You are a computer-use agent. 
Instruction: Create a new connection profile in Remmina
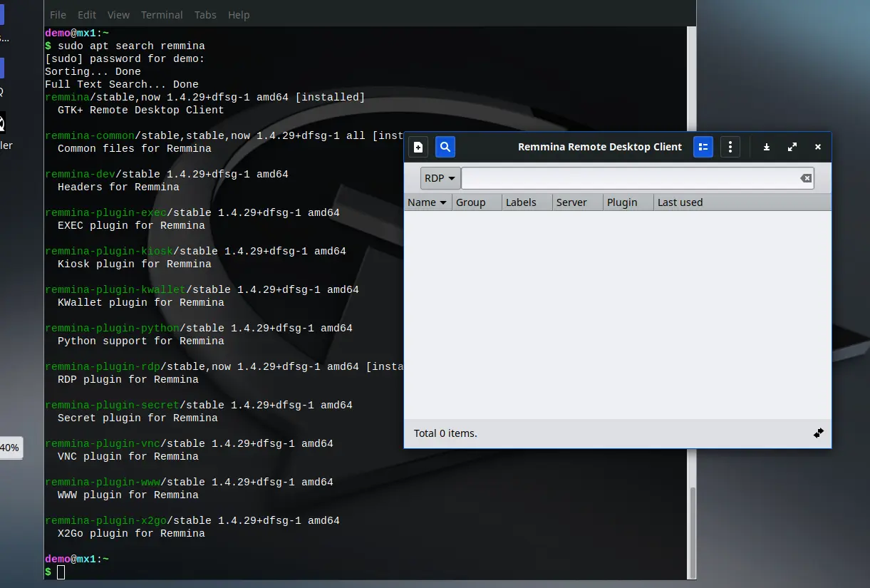(418, 147)
